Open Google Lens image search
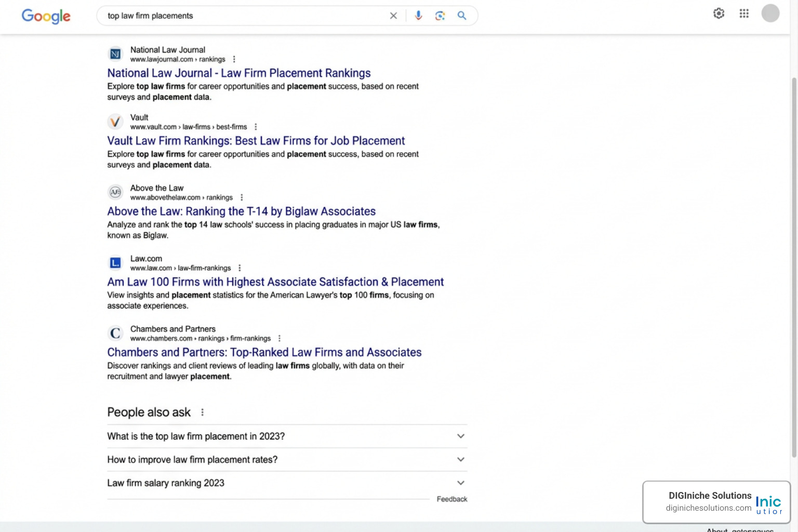 point(440,16)
